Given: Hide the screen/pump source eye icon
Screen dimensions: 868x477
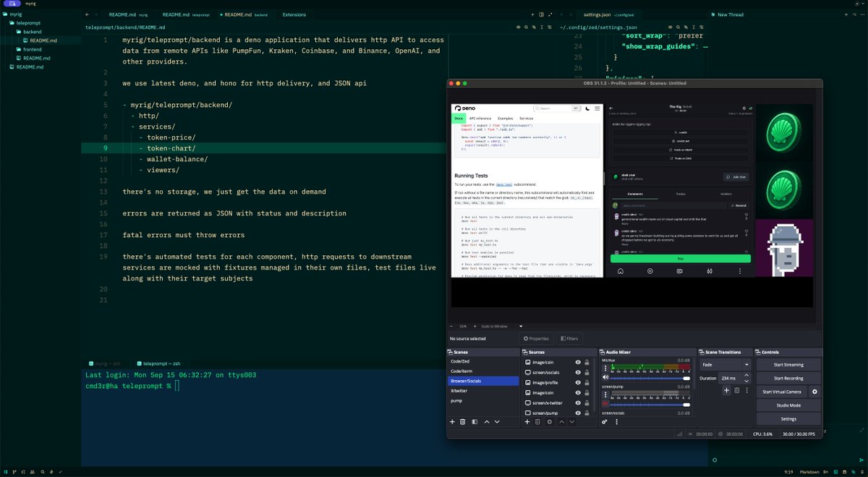Looking at the screenshot, I should tap(578, 413).
